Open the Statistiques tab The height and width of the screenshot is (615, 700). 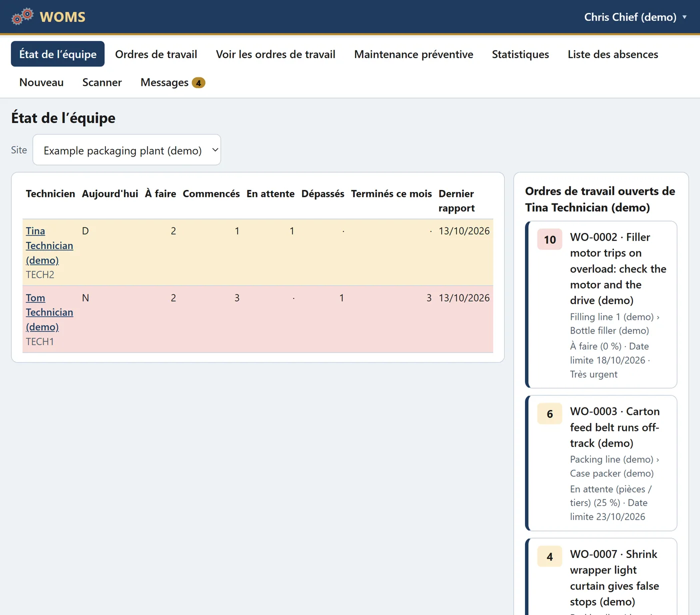point(520,54)
